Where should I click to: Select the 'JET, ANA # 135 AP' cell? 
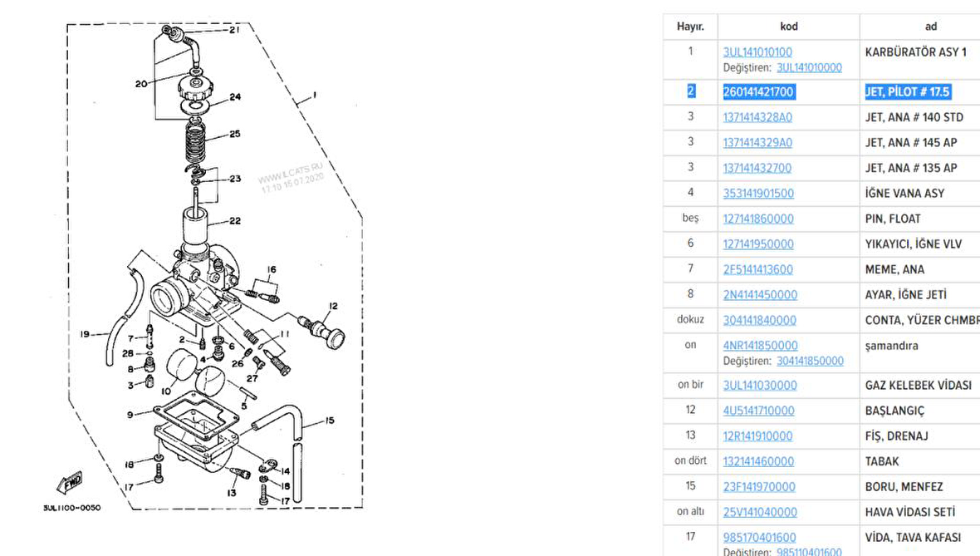[x=920, y=168]
